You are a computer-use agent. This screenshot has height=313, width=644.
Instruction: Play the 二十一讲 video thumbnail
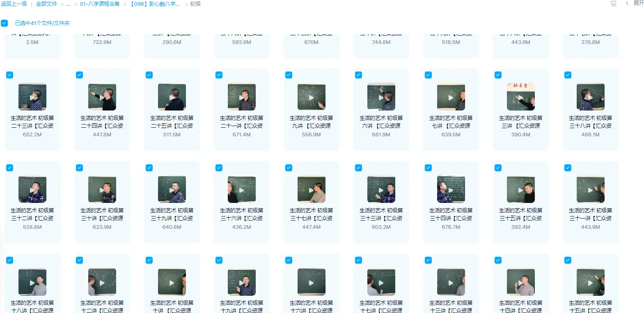[x=242, y=97]
